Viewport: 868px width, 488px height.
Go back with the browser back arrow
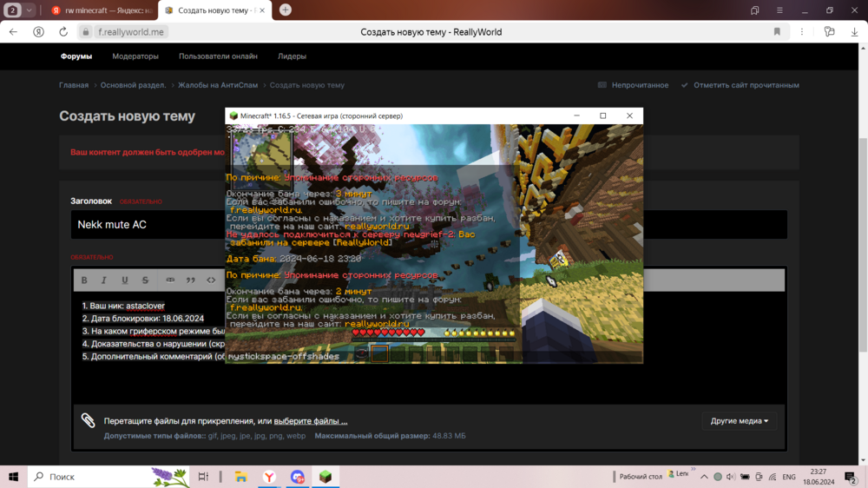13,32
